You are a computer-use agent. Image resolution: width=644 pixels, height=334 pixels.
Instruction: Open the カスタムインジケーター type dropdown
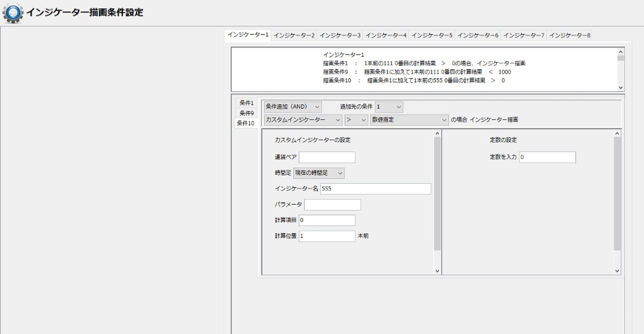click(304, 120)
